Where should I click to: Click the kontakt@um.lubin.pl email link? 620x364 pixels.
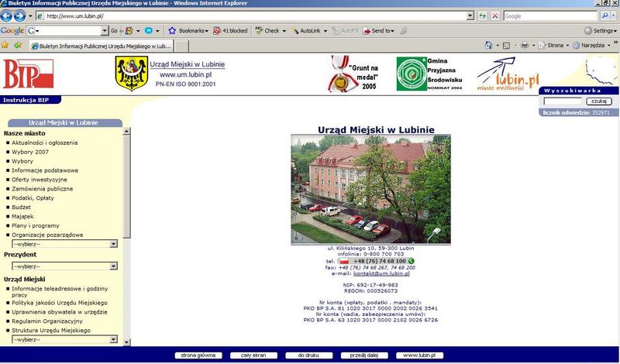[x=381, y=273]
